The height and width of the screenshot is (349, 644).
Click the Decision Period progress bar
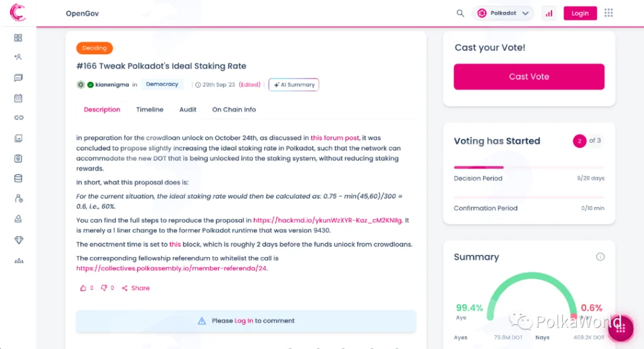(x=529, y=167)
